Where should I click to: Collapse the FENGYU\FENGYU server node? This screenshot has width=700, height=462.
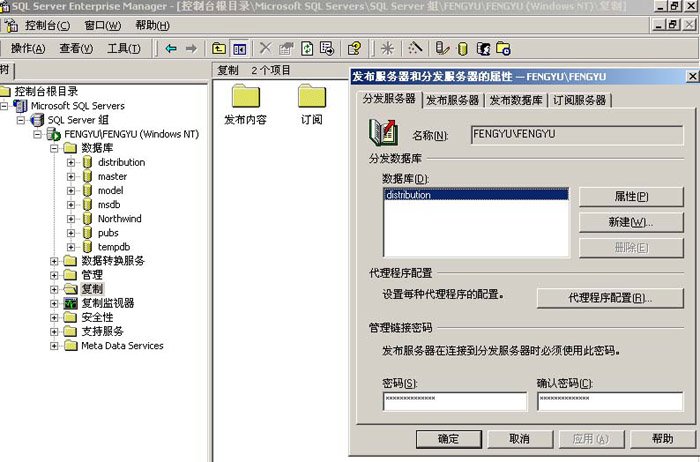pyautogui.click(x=38, y=134)
